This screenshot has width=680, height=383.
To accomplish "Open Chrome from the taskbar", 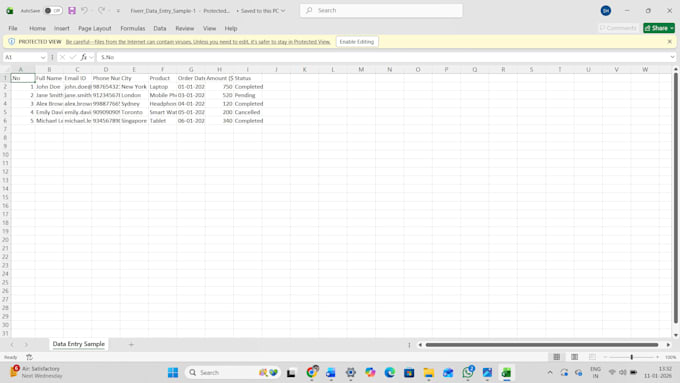I will (x=311, y=373).
